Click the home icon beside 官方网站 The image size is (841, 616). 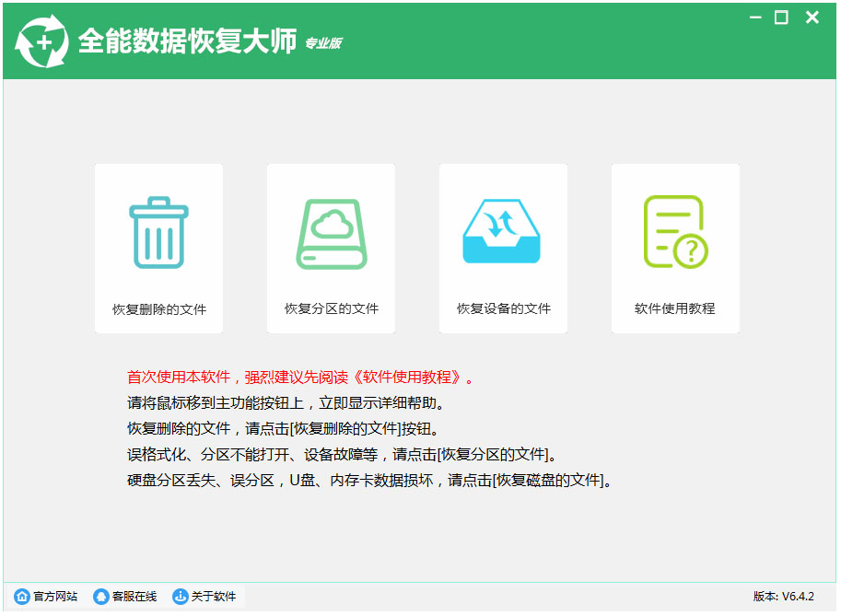pyautogui.click(x=22, y=596)
